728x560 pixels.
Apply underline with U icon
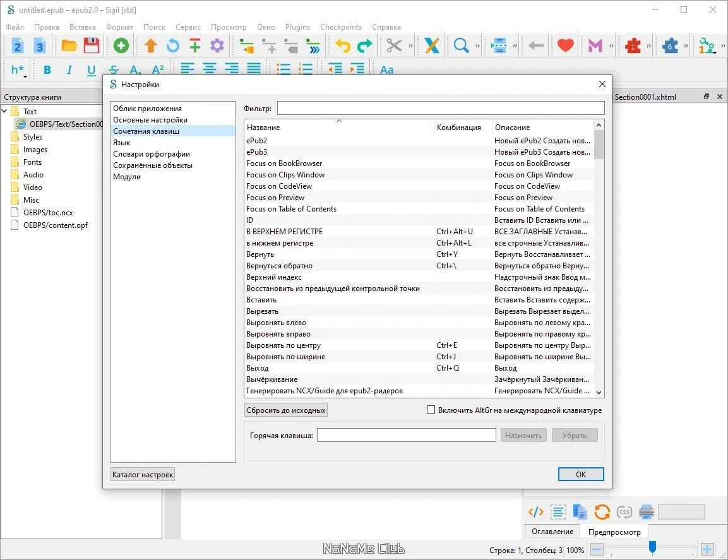click(x=92, y=69)
